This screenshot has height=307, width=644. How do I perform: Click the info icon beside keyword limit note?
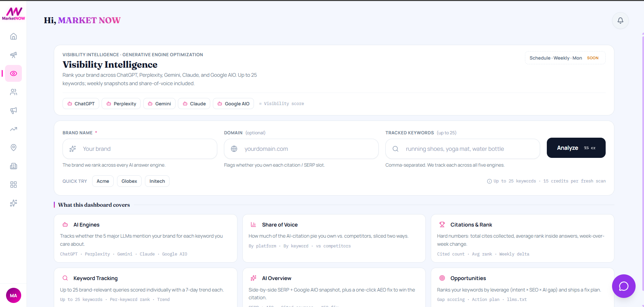489,181
